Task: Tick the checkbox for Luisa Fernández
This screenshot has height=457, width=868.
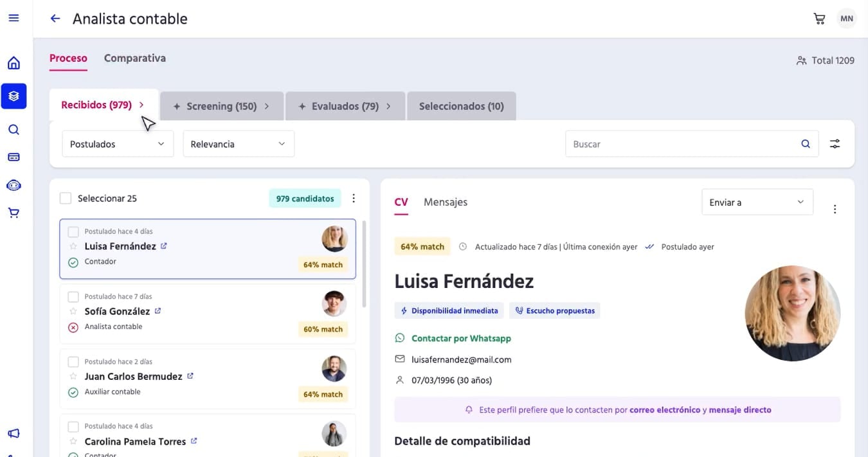Action: [x=73, y=231]
